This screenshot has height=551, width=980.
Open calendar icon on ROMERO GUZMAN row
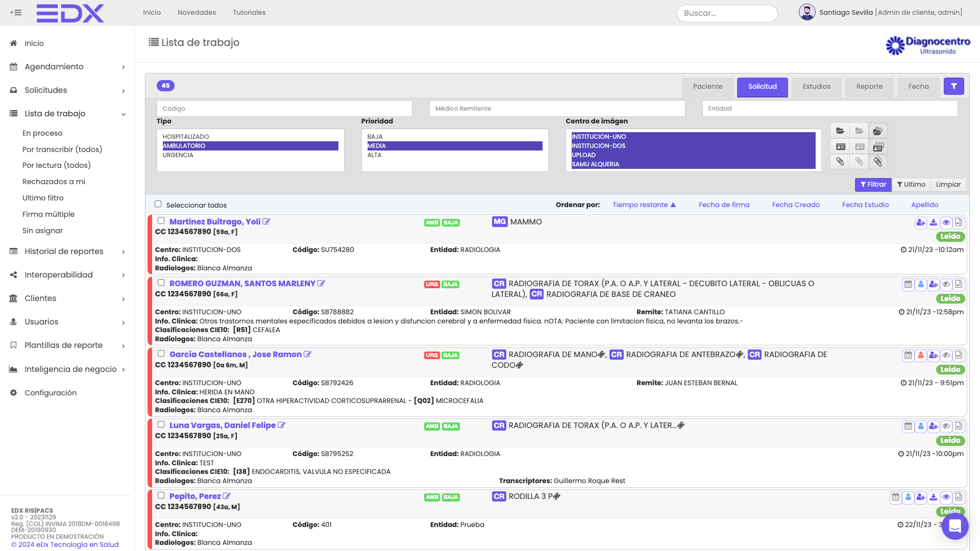tap(908, 285)
